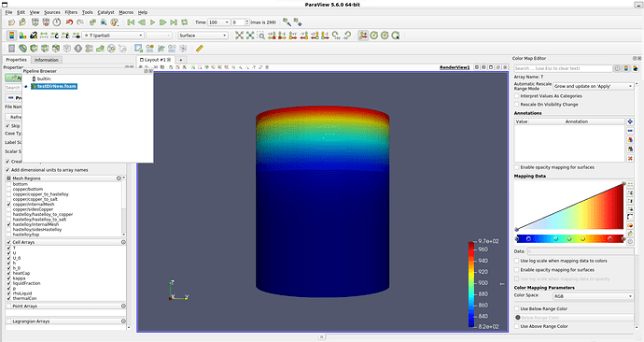Viewport: 644px width, 342px height.
Task: Click Choose Preset folder icon in Mapping Data
Action: click(x=630, y=225)
